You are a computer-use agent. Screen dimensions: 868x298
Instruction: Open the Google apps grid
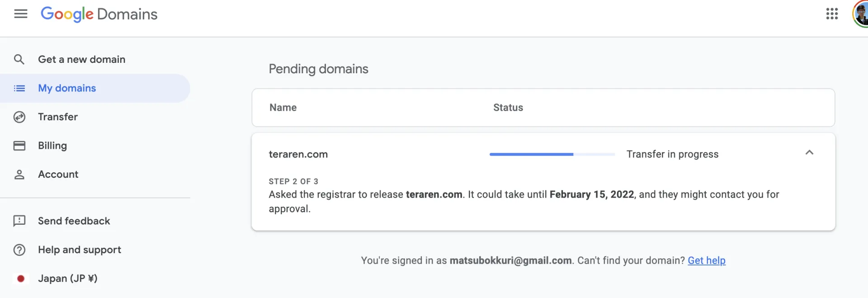tap(832, 14)
